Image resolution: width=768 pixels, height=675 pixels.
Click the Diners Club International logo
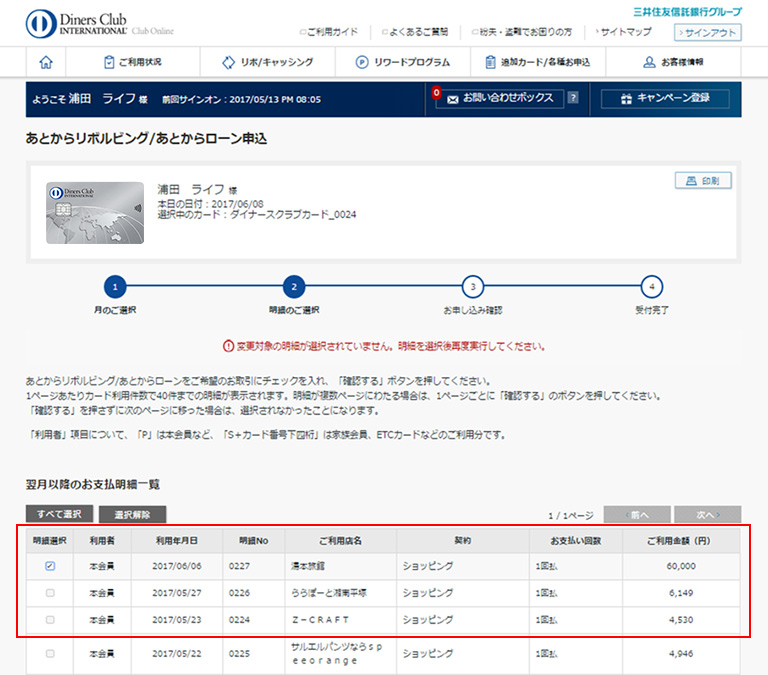100,23
